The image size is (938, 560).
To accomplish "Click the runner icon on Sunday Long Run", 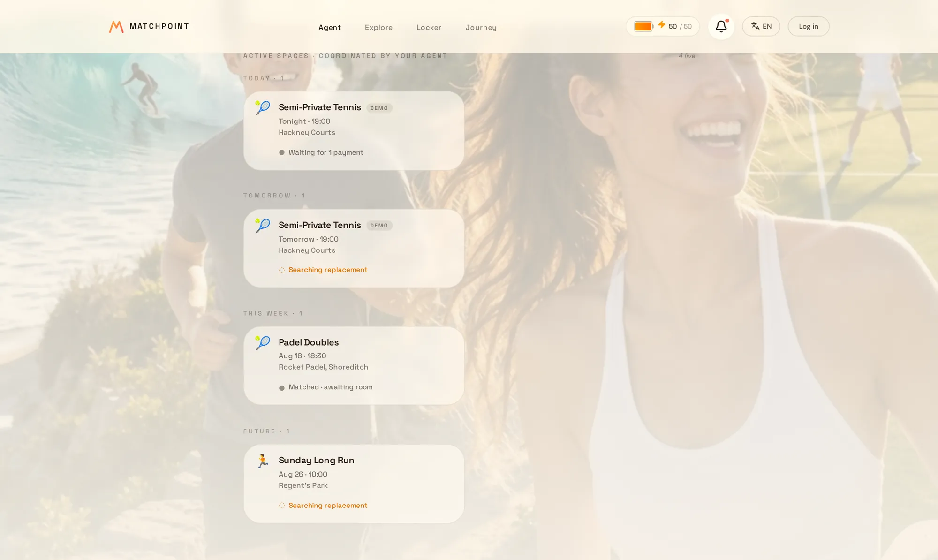I will coord(263,461).
